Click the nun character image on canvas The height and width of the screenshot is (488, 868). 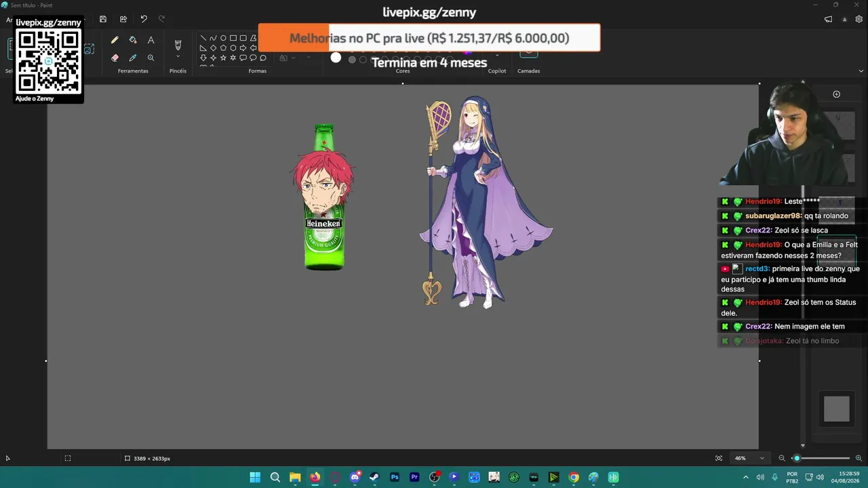(486, 202)
